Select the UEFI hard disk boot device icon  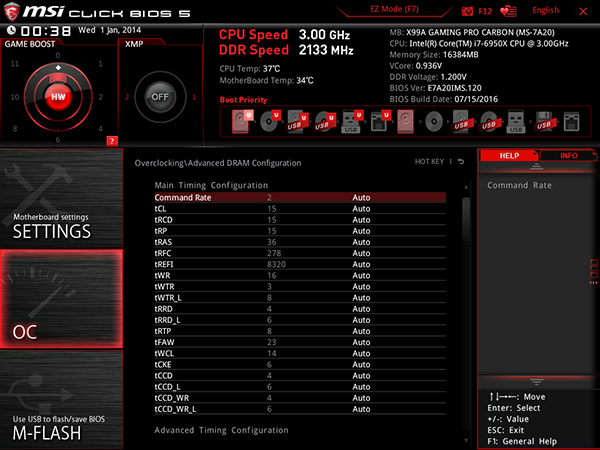point(242,121)
